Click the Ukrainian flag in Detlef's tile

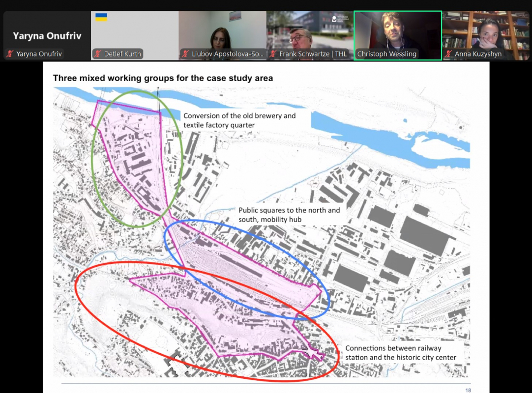(x=101, y=17)
